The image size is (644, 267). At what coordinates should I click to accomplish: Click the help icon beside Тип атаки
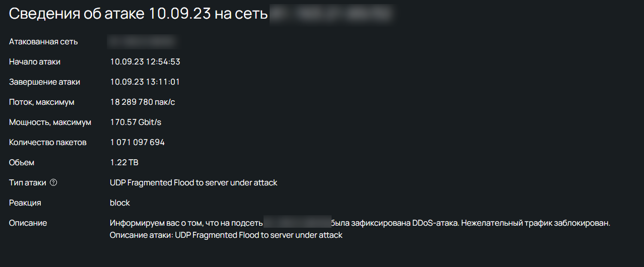coord(54,183)
